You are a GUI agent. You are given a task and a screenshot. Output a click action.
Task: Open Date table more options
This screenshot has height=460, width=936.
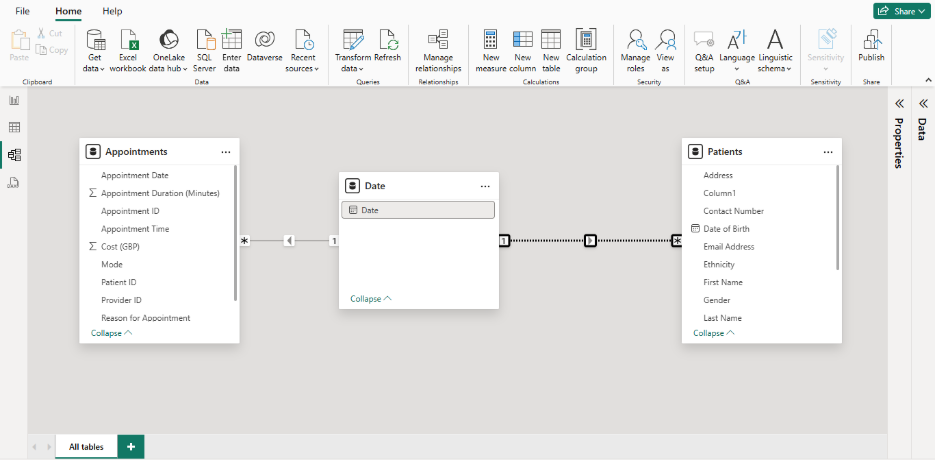tap(485, 186)
